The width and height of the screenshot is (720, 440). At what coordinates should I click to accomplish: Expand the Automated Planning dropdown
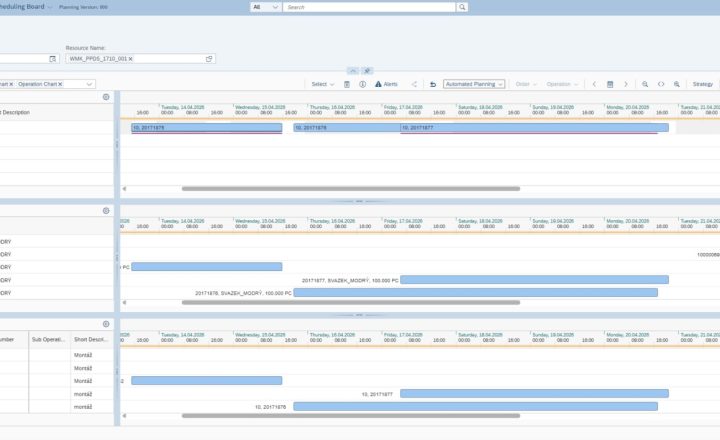point(474,85)
